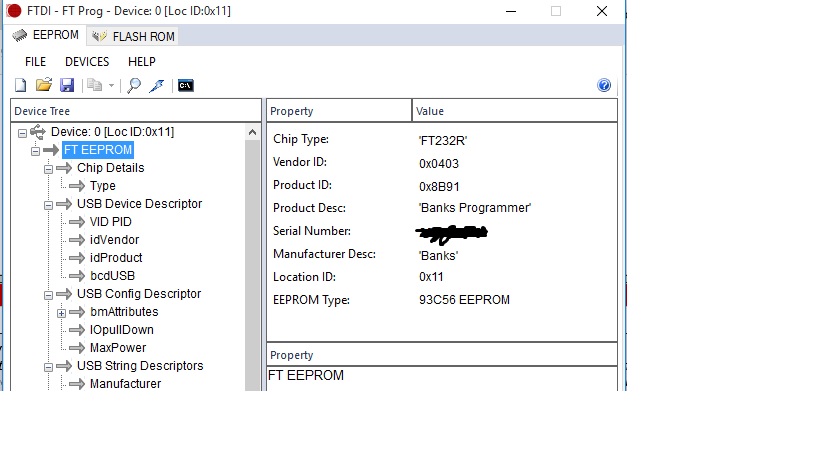Collapse the USB Config Descriptor node
This screenshot has width=819, height=460.
(49, 295)
